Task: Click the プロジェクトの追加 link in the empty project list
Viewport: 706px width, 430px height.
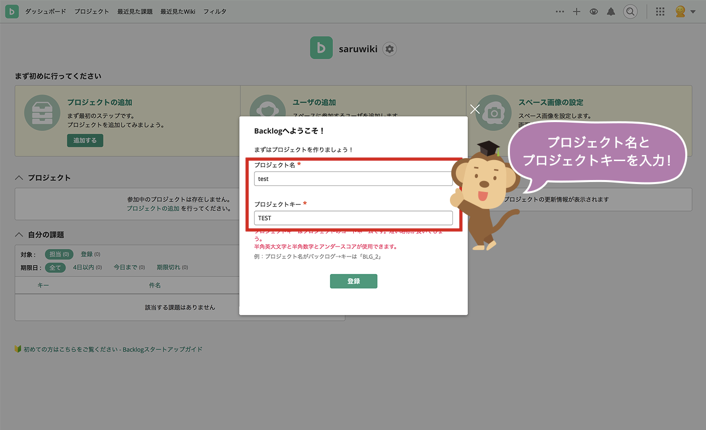Action: (153, 208)
